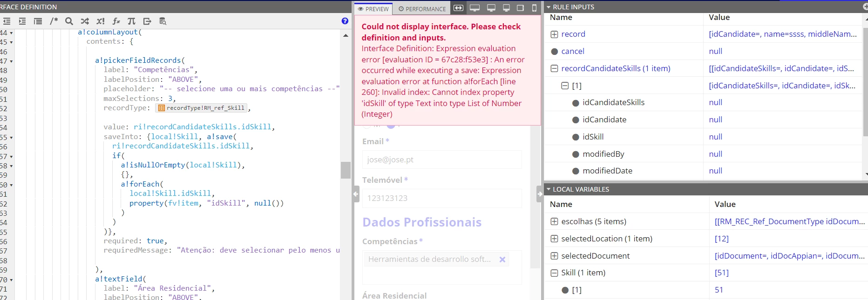Screen dimensions: 868x300
Task: Click the modifiedBy field row
Action: pos(703,154)
